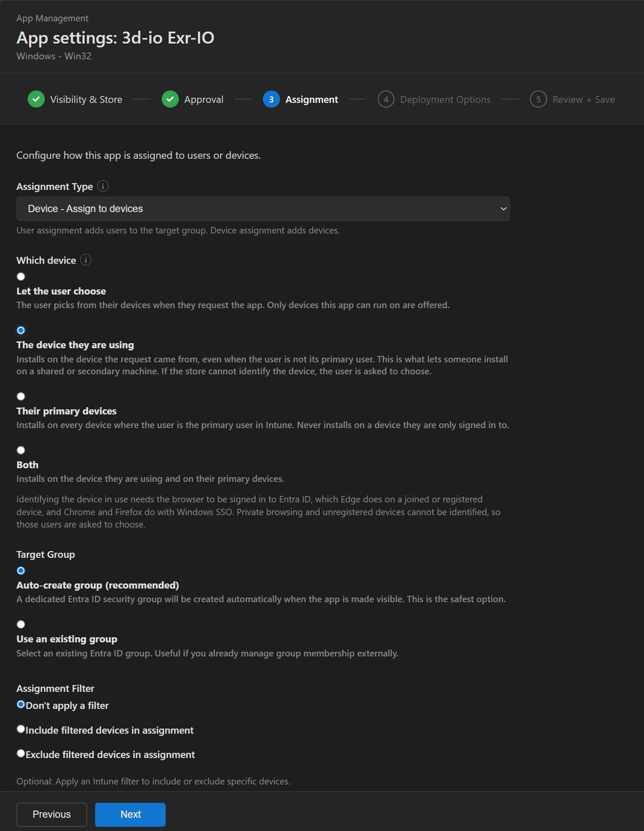Choose the Their primary devices radio

tap(21, 397)
